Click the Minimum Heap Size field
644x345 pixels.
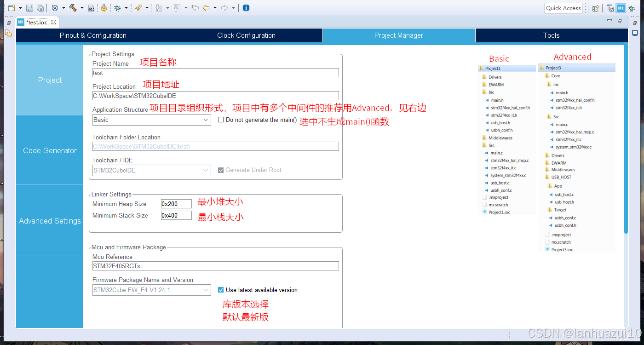point(176,204)
